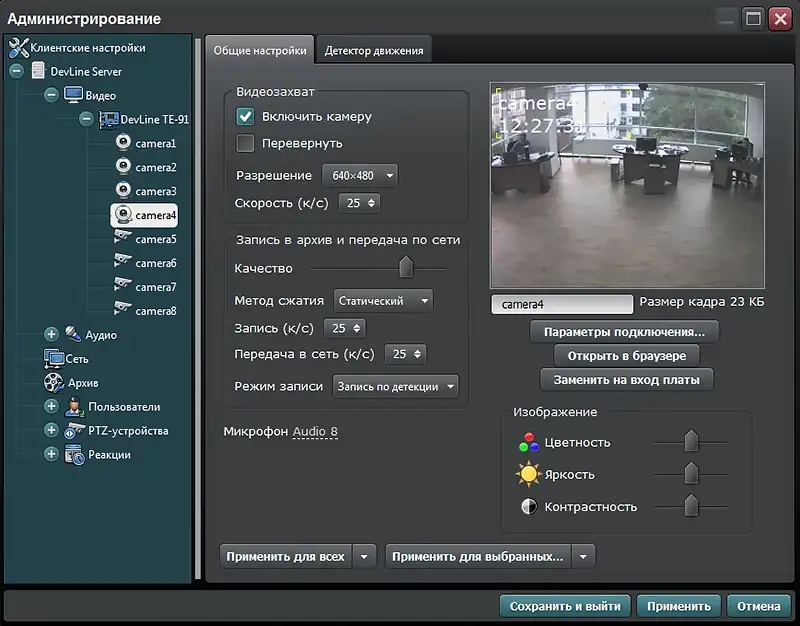Image resolution: width=800 pixels, height=626 pixels.
Task: Select the camera3 webcam icon
Action: coord(123,190)
